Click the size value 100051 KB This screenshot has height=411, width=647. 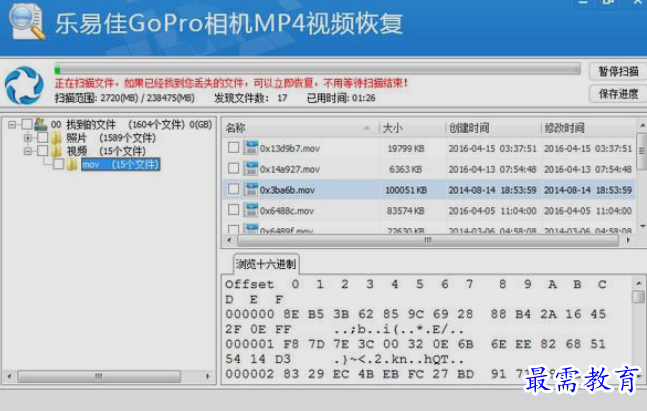tap(406, 190)
